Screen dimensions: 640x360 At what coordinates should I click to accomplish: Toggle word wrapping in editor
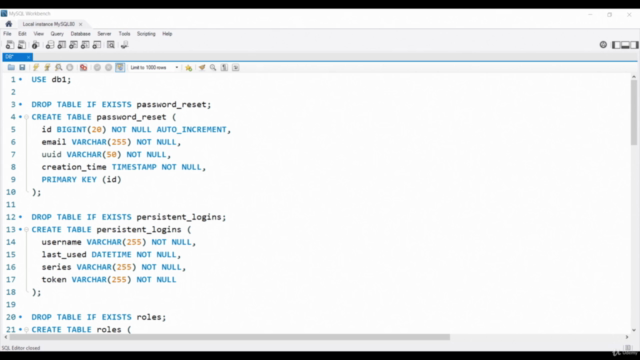pos(236,67)
